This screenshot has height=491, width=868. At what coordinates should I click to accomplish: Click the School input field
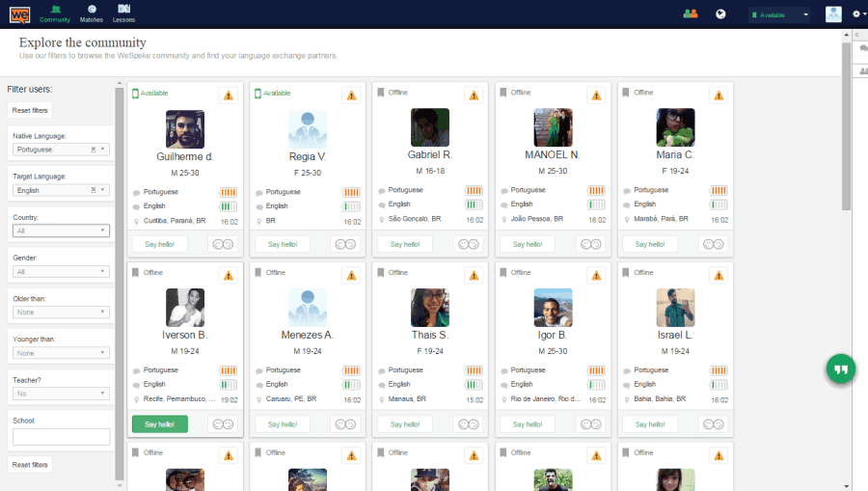pos(61,437)
